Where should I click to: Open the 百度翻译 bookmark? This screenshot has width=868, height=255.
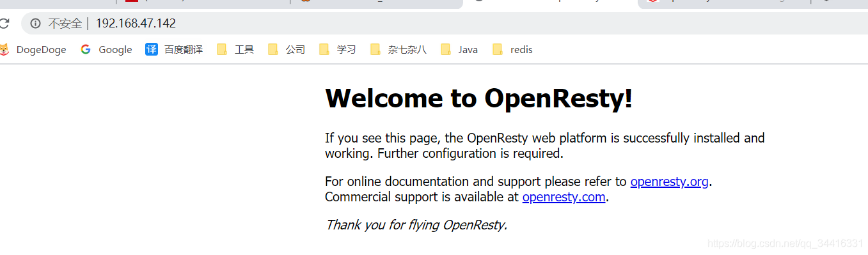[174, 49]
